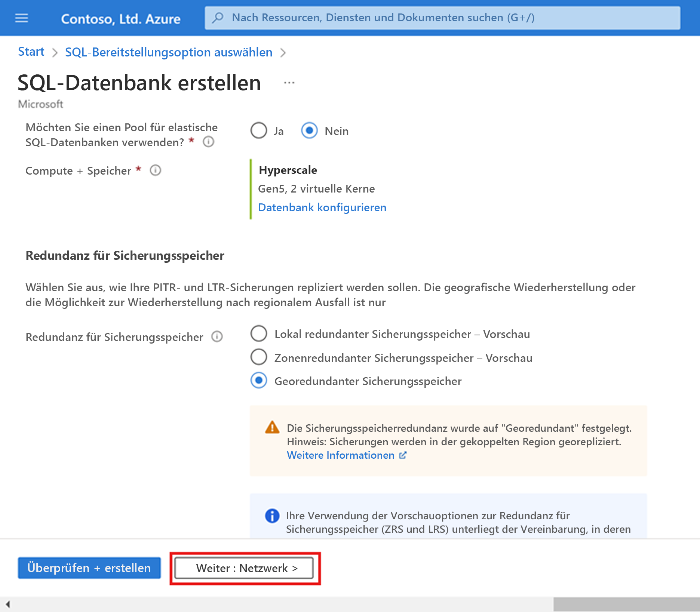This screenshot has height=612, width=700.
Task: Focus the resource search field
Action: pos(442,18)
